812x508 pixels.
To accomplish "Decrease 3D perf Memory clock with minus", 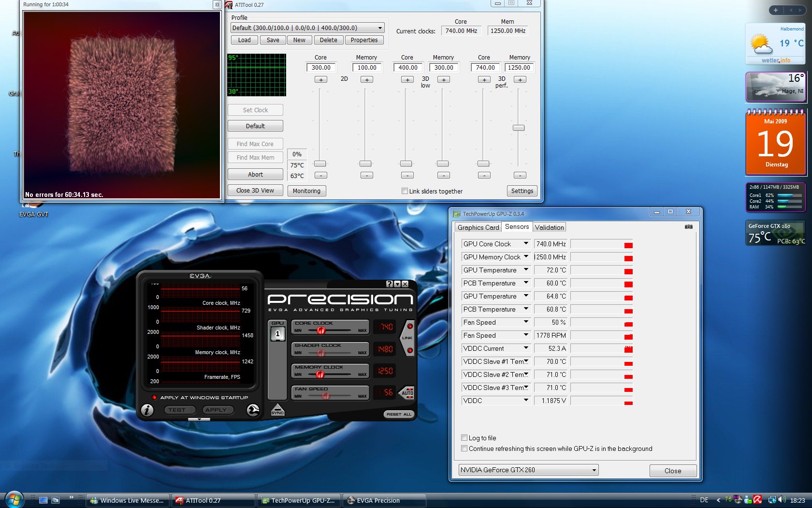I will tap(520, 175).
